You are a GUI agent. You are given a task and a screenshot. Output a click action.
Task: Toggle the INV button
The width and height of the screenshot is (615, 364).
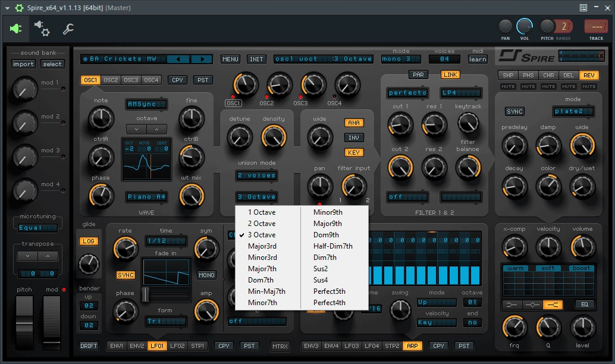tap(354, 137)
